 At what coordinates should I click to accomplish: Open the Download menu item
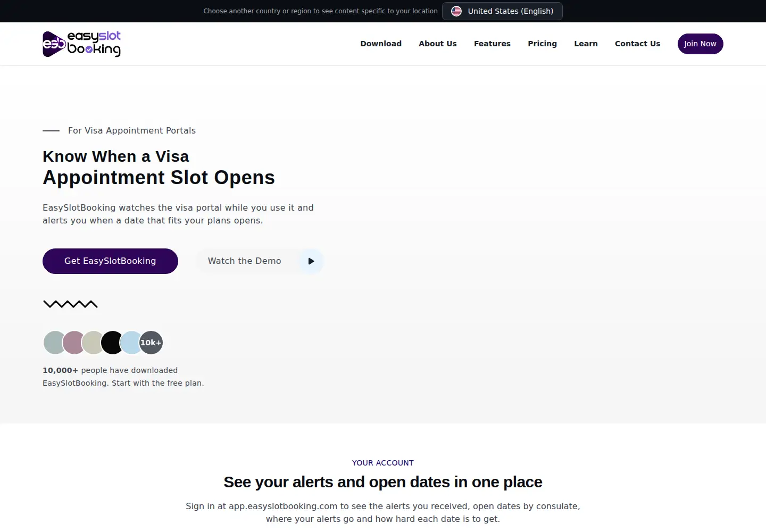[x=381, y=44]
